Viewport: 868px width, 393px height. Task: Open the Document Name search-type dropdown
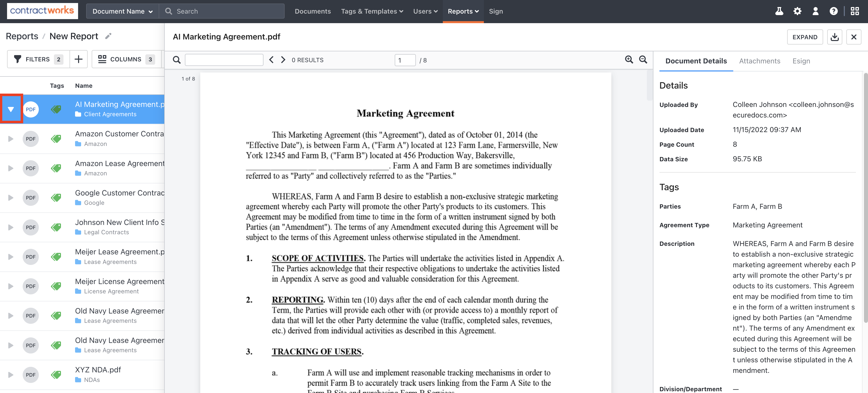(123, 11)
